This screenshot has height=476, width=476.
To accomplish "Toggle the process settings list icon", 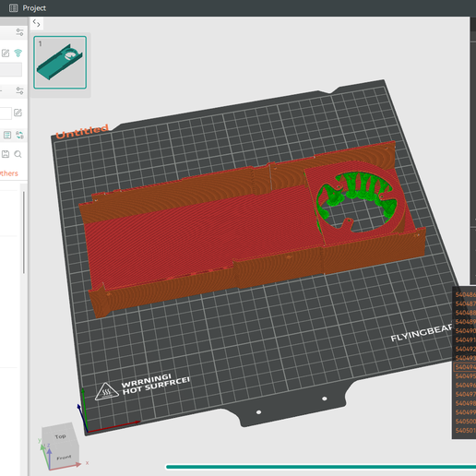I will [x=7, y=135].
